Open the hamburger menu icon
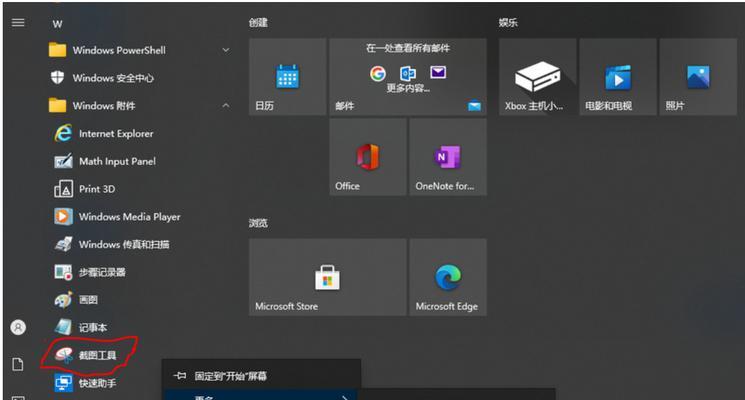745x400 pixels. pyautogui.click(x=18, y=22)
